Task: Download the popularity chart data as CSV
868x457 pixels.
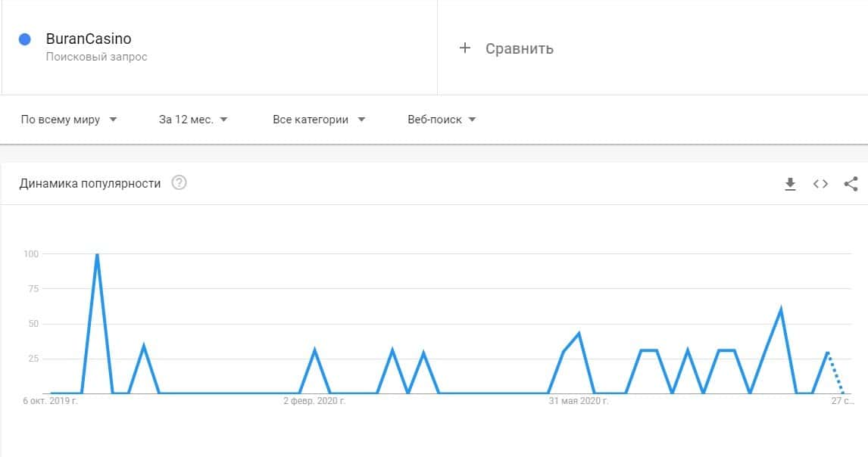Action: pyautogui.click(x=790, y=184)
